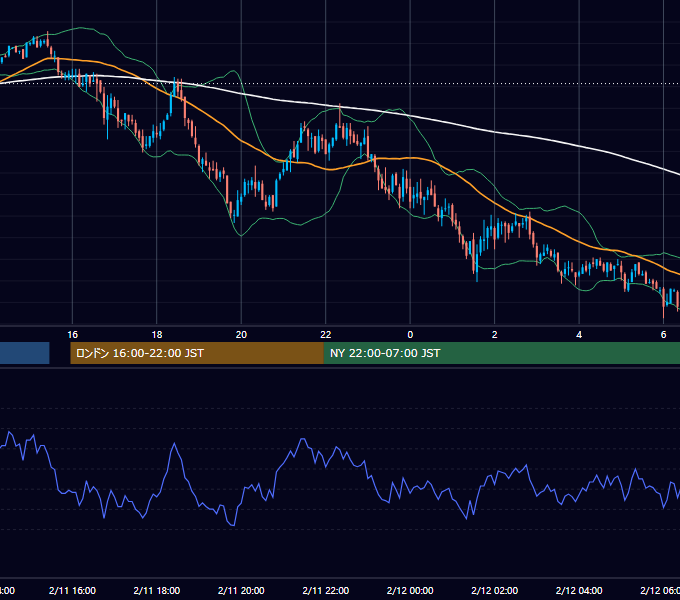Click the 2/12 04:00 date label
The width and height of the screenshot is (680, 600).
[579, 590]
